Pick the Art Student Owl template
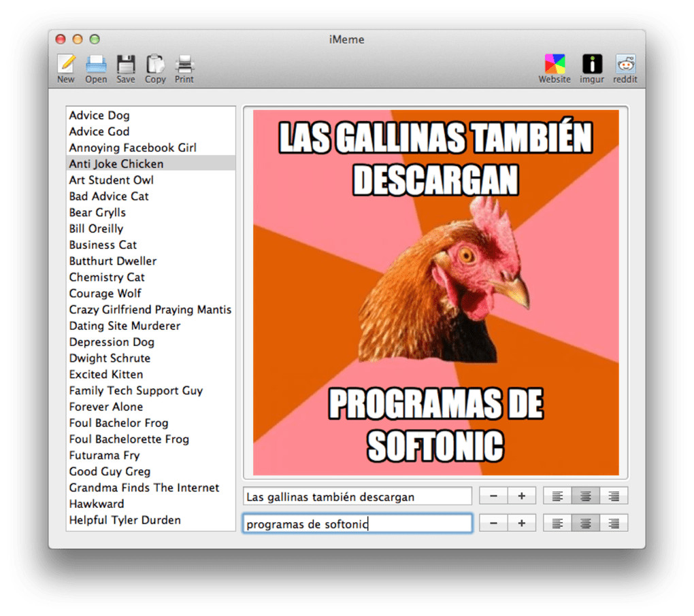 pyautogui.click(x=150, y=180)
